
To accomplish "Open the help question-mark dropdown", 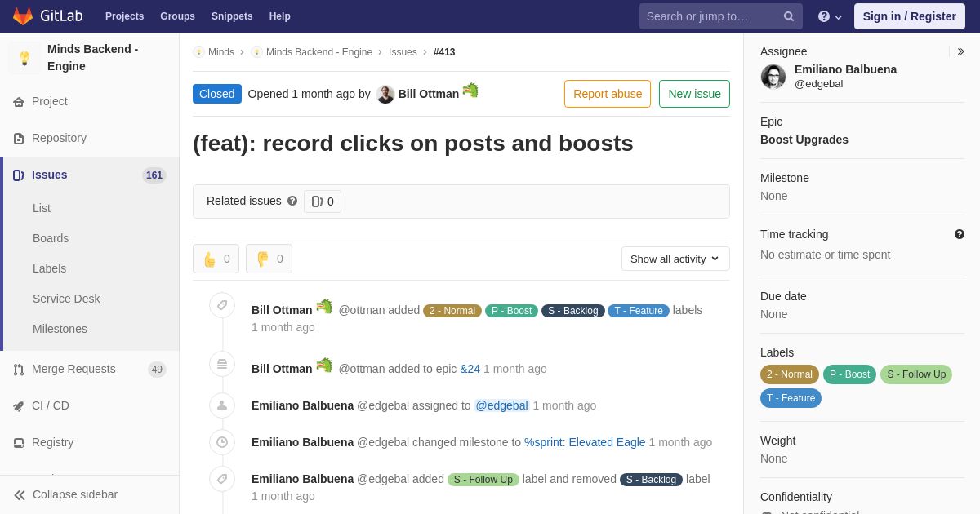I will pyautogui.click(x=830, y=16).
